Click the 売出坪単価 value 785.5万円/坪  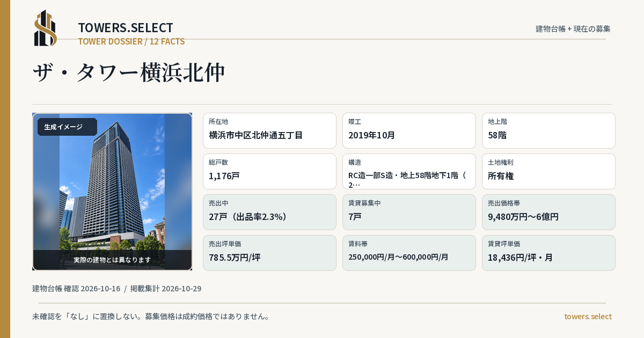235,258
